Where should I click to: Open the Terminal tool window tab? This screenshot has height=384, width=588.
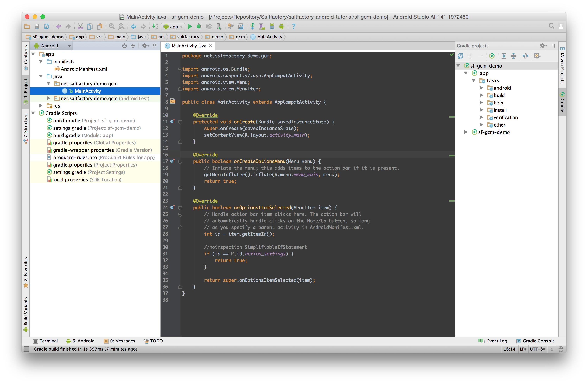45,341
